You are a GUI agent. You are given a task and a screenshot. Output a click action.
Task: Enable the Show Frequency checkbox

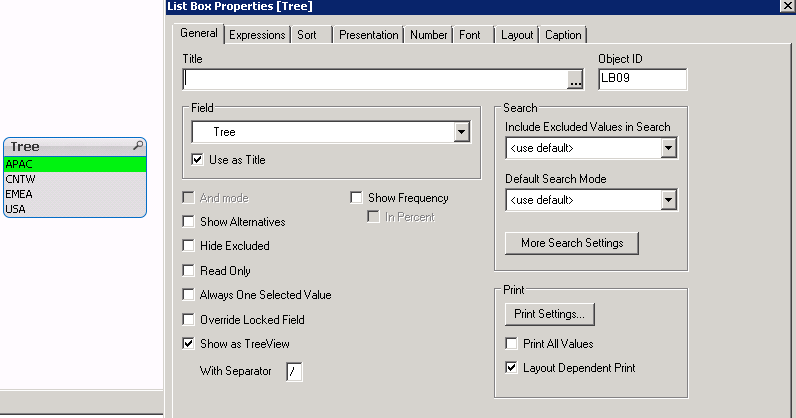pyautogui.click(x=357, y=198)
